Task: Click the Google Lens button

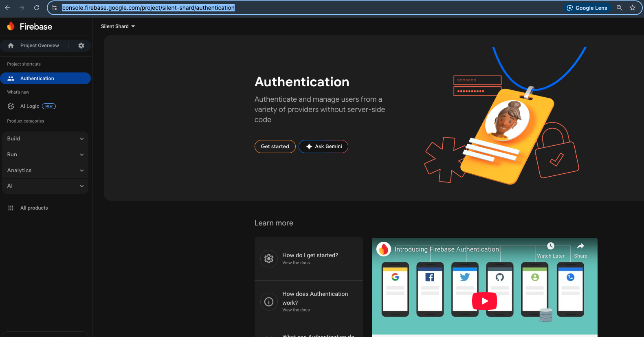Action: click(x=587, y=8)
